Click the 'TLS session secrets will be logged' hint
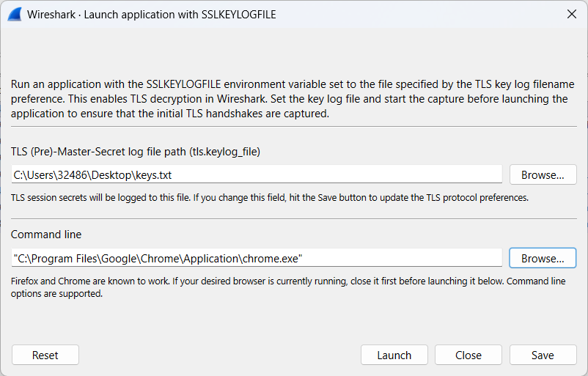This screenshot has height=376, width=588. tap(269, 198)
